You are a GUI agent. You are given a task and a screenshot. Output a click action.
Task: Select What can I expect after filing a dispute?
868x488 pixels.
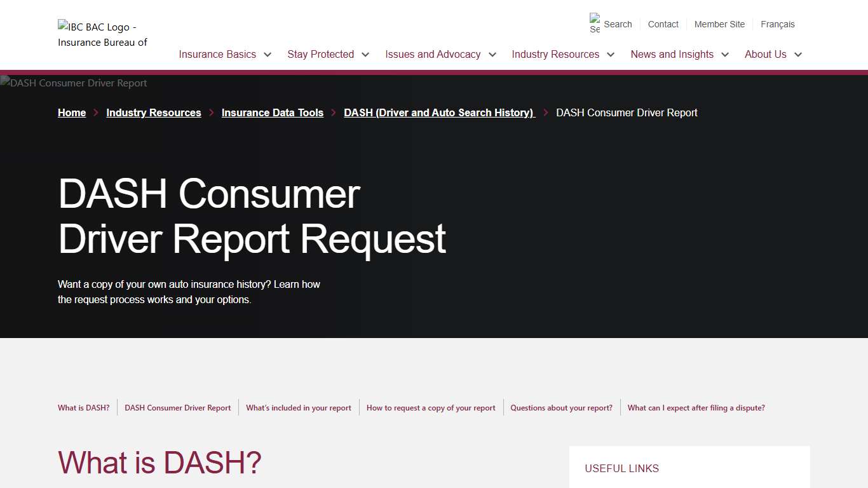point(696,407)
